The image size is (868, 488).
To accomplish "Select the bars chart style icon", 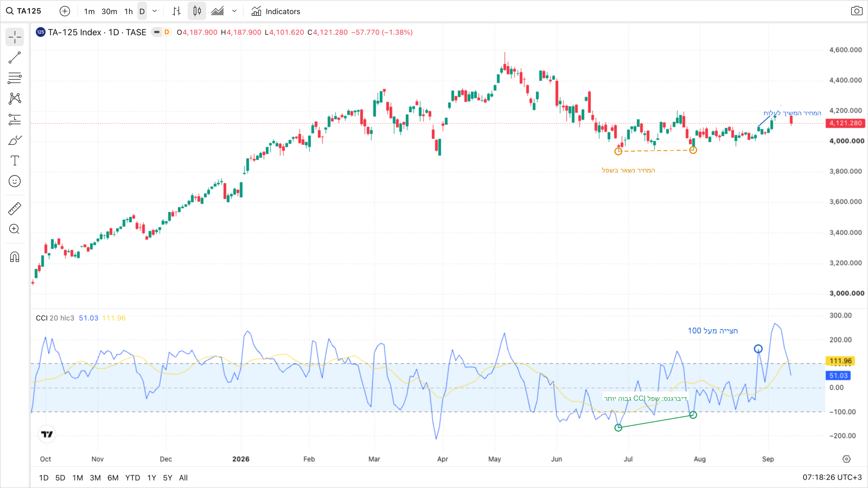I will tap(176, 11).
